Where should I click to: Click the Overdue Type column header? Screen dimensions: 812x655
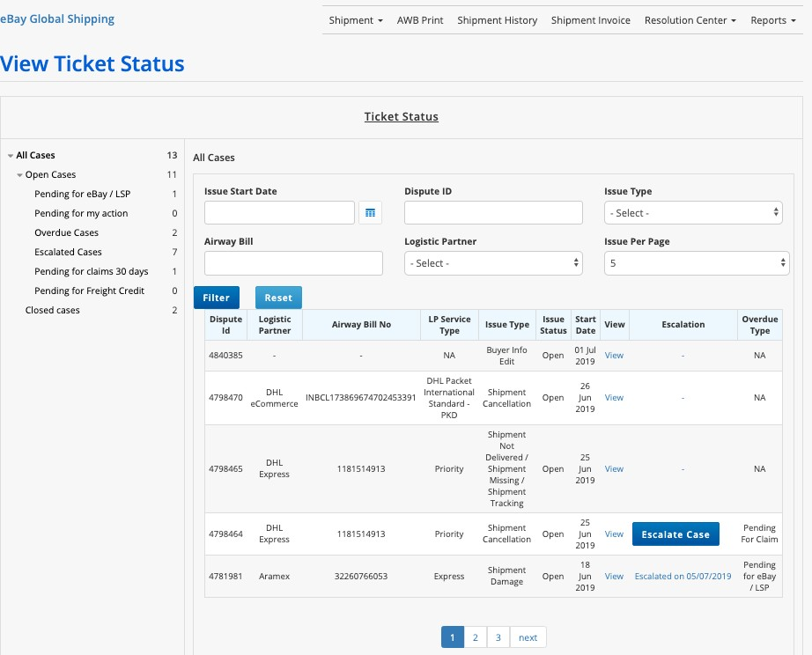[760, 325]
